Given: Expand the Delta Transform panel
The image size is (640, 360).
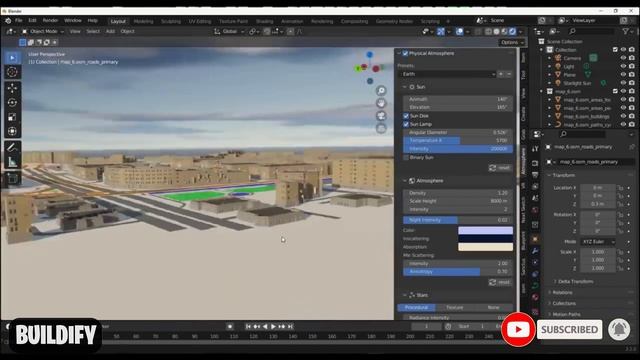Looking at the screenshot, I should tap(556, 282).
